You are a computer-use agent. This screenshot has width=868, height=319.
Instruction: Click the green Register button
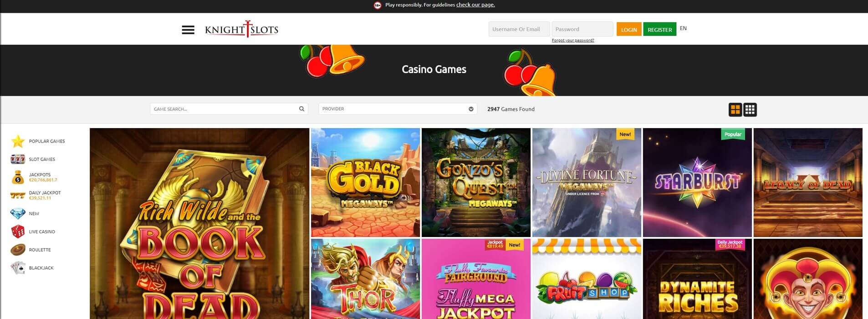tap(659, 30)
